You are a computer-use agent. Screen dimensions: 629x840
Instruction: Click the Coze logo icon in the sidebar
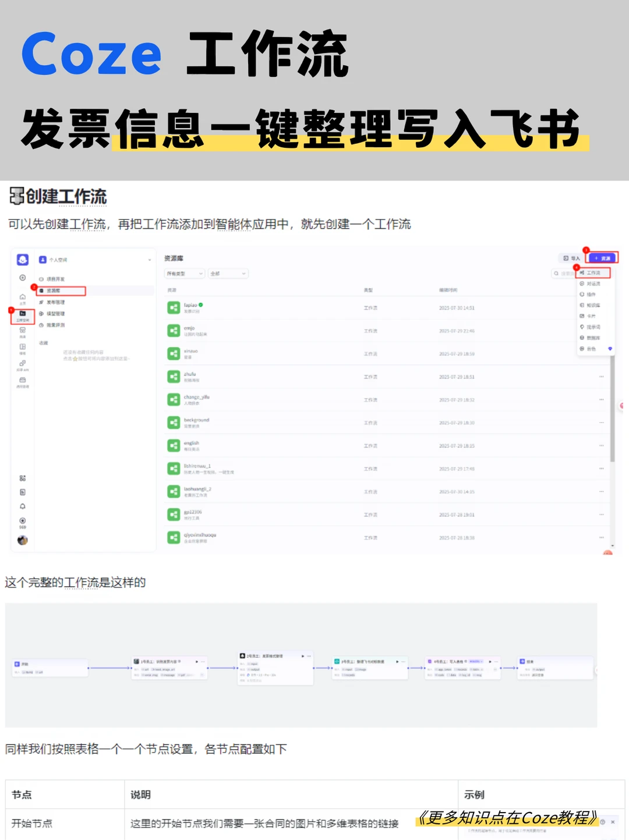click(23, 260)
